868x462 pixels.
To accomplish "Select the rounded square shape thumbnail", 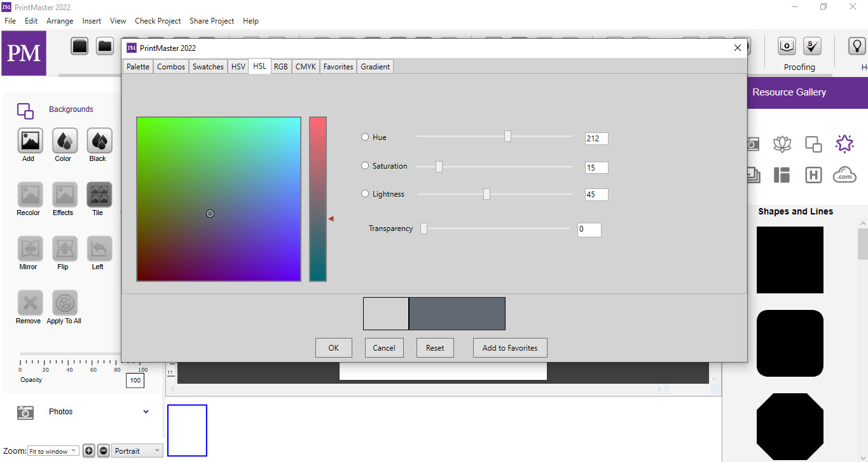I will 790,343.
